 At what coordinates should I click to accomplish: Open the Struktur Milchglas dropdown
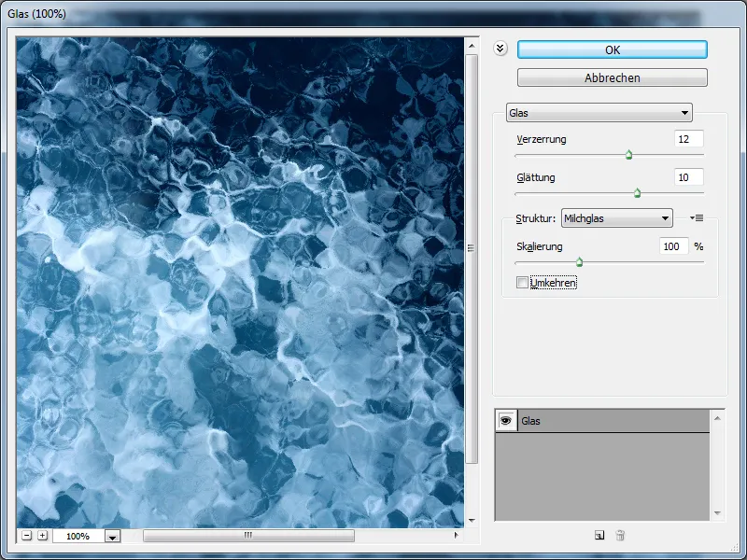[617, 218]
